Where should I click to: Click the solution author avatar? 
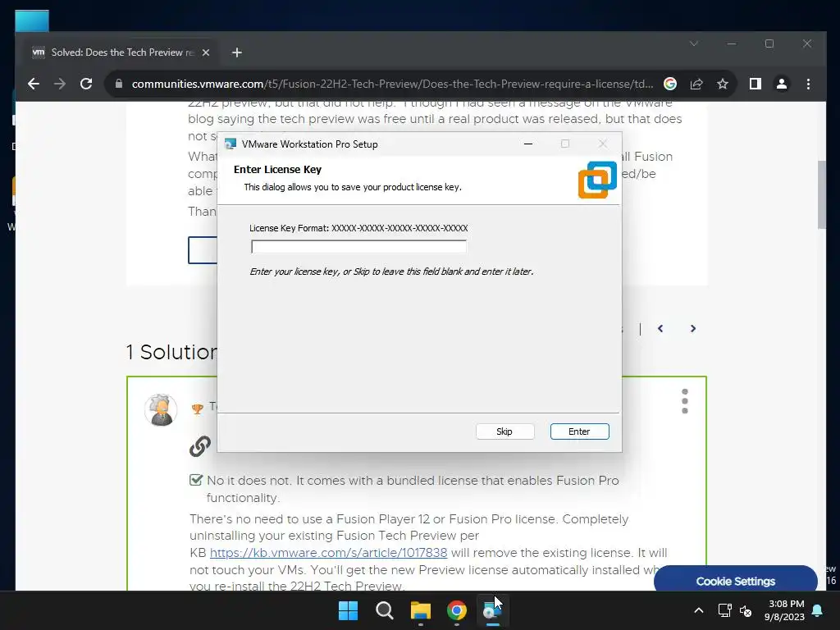(161, 410)
